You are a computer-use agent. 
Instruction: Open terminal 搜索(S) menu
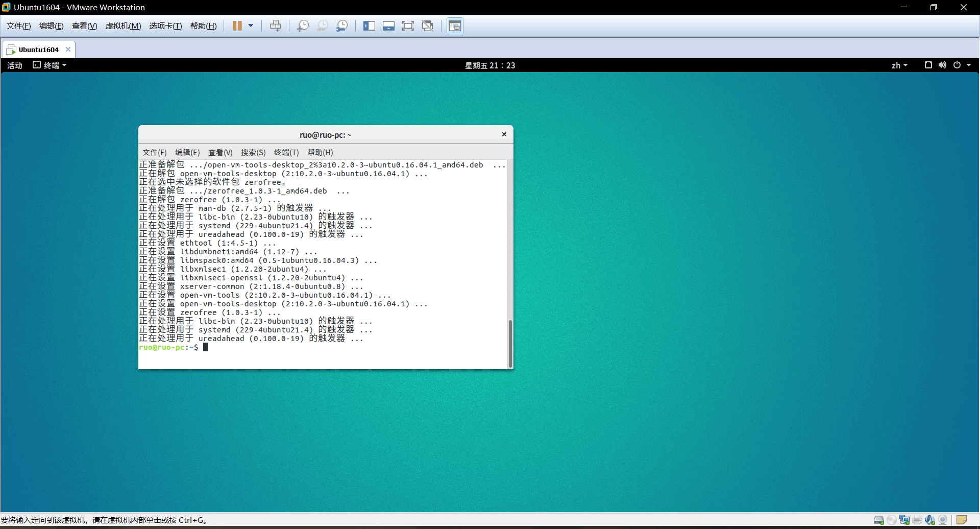click(253, 152)
